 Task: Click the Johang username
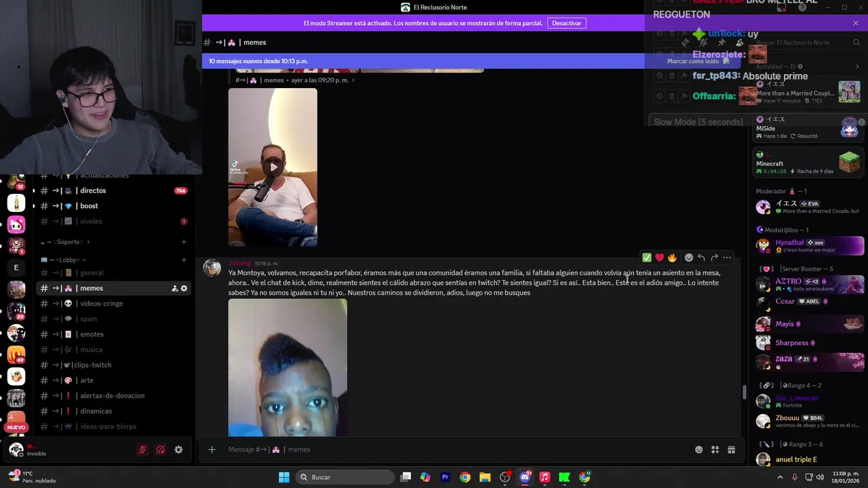coord(239,263)
